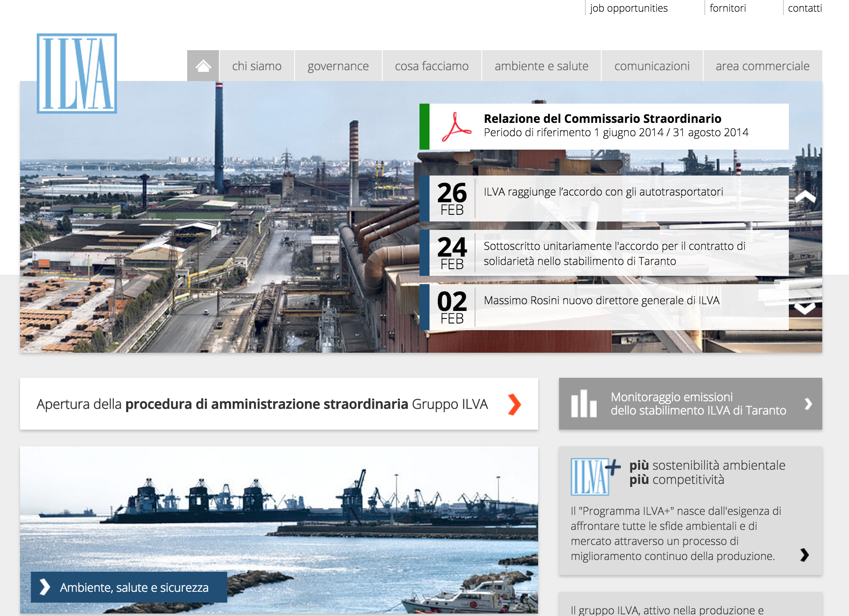The width and height of the screenshot is (849, 616).
Task: Read news ILVA raggiunge l'accordo con gli autotrasportatori
Action: 603,192
